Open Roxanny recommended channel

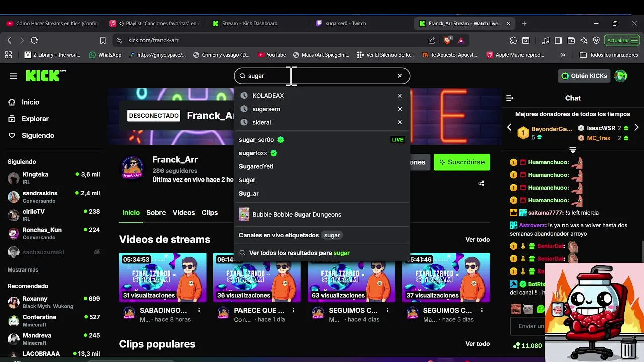[53, 302]
